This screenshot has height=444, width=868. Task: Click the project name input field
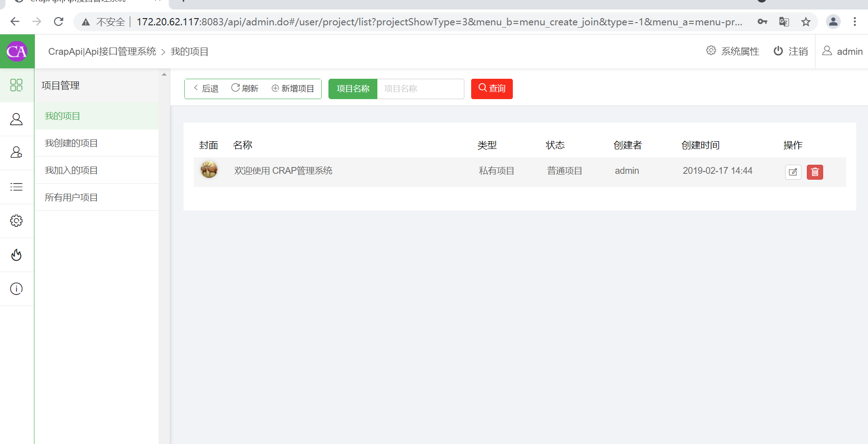(420, 89)
